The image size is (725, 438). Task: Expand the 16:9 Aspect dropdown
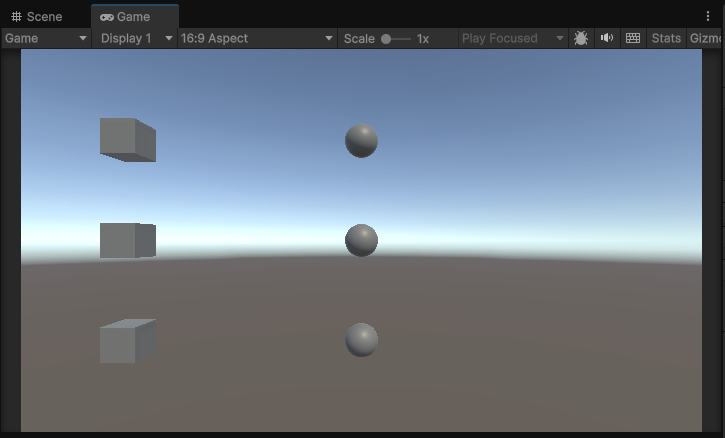[x=257, y=38]
